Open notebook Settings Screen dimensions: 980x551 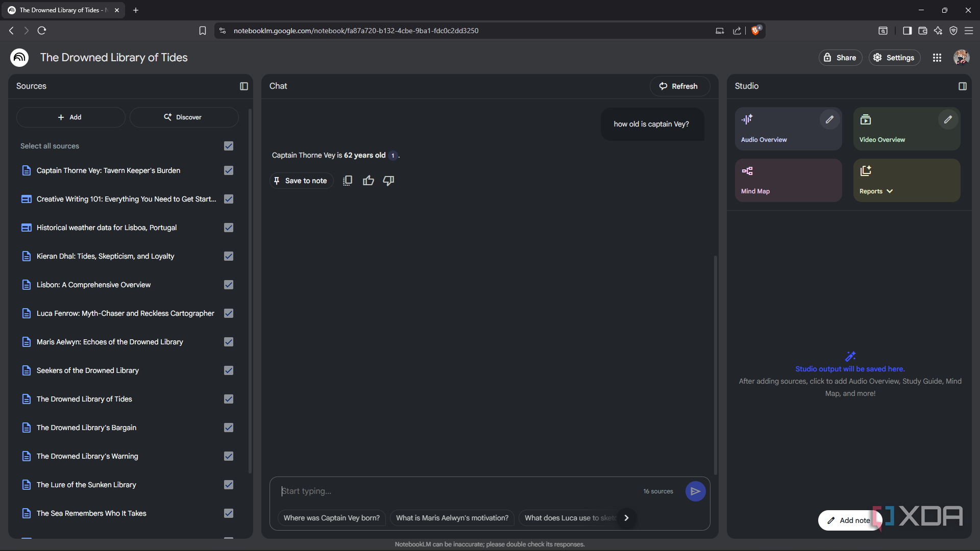click(894, 58)
